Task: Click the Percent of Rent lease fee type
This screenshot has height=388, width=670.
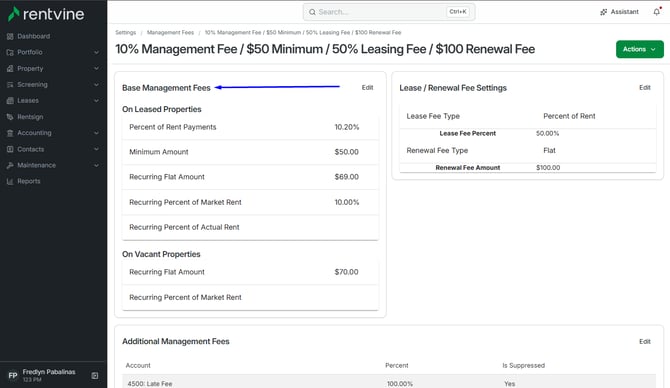Action: [569, 116]
